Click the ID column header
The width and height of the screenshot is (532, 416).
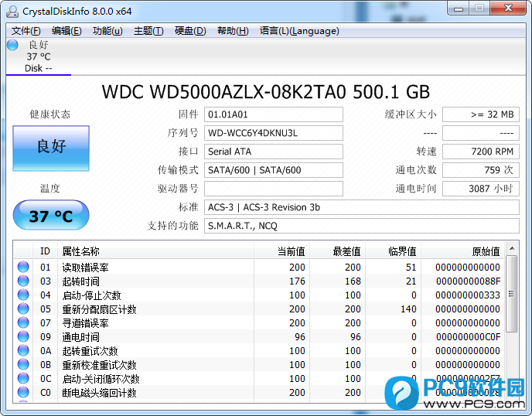pos(45,251)
